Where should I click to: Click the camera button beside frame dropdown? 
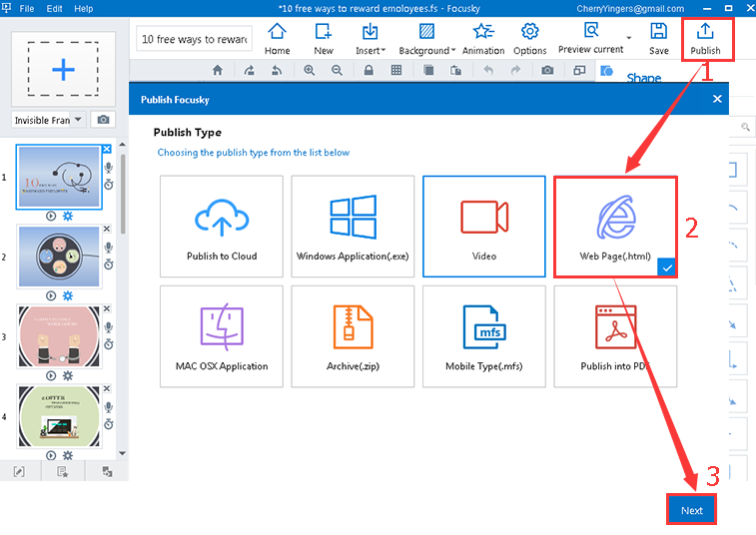103,120
